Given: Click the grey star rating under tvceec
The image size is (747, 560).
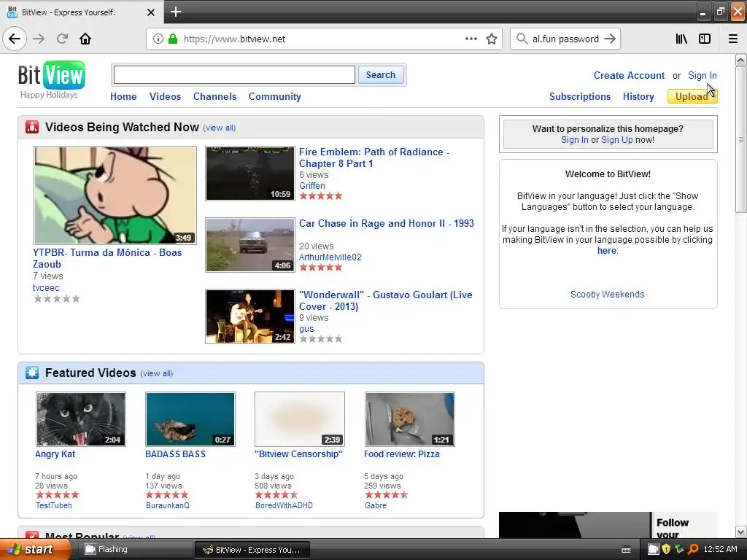Looking at the screenshot, I should (x=57, y=298).
